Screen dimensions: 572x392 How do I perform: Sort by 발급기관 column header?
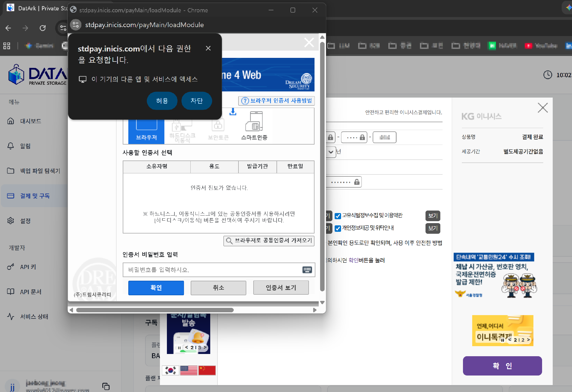[257, 167]
